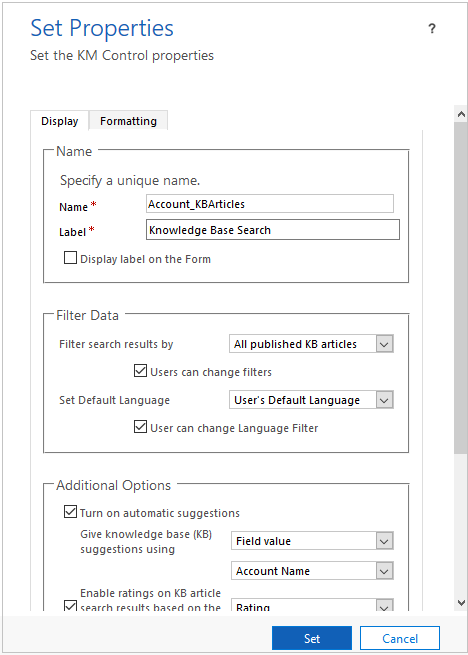The height and width of the screenshot is (655, 468).
Task: Enable Display label on the Form
Action: pos(70,259)
